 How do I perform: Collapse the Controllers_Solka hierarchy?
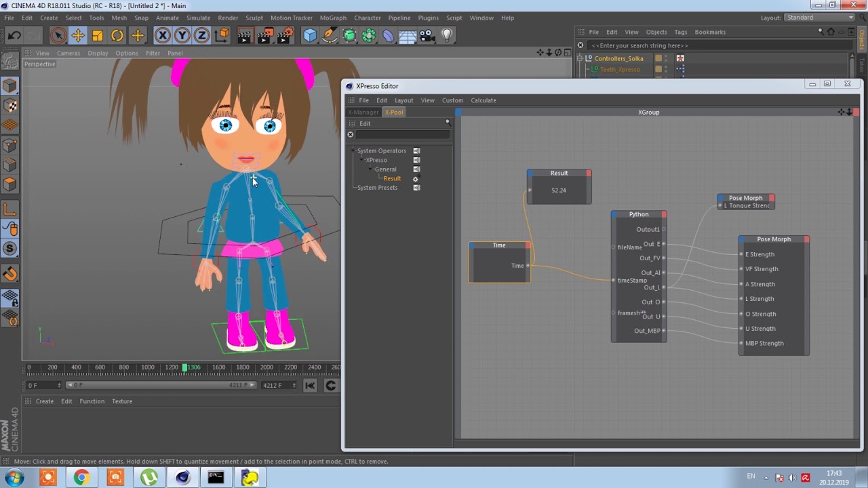point(580,58)
